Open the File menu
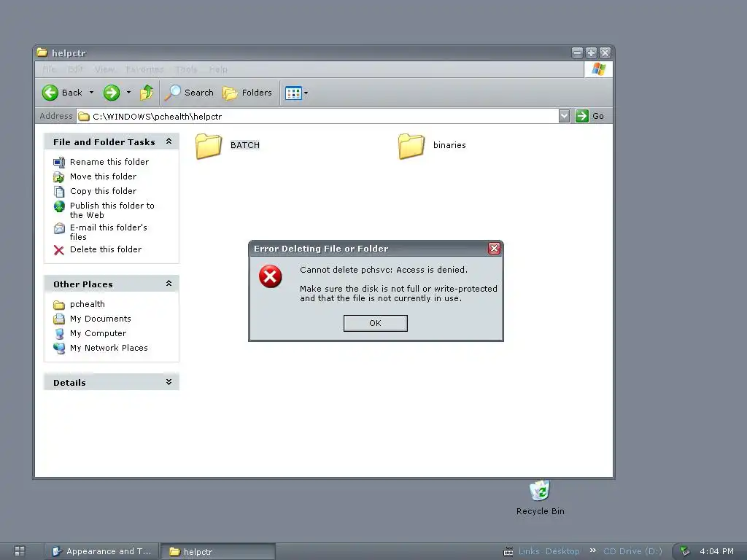Image resolution: width=747 pixels, height=560 pixels. tap(49, 69)
